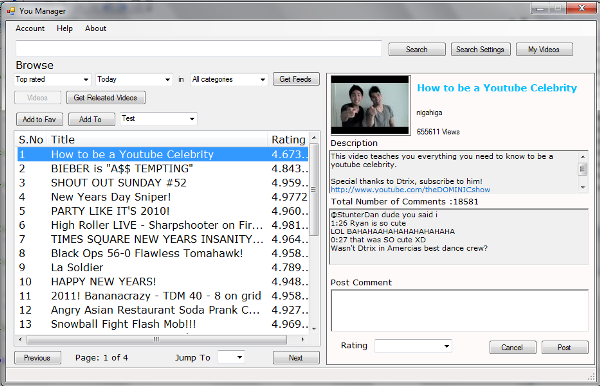Image resolution: width=600 pixels, height=386 pixels.
Task: Select row BIEBER is "A$$ TEMPTING"
Action: (163, 168)
